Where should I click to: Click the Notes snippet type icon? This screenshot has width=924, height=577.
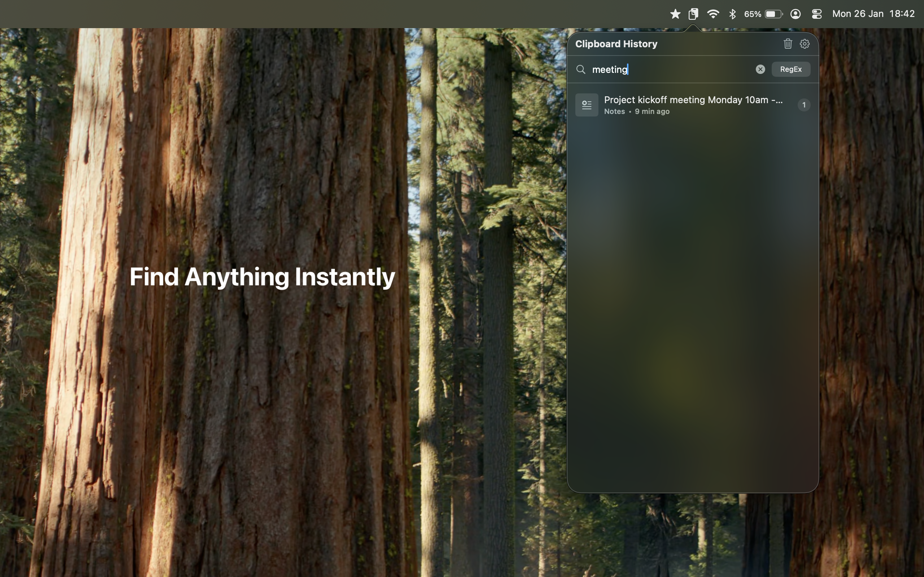(x=587, y=105)
